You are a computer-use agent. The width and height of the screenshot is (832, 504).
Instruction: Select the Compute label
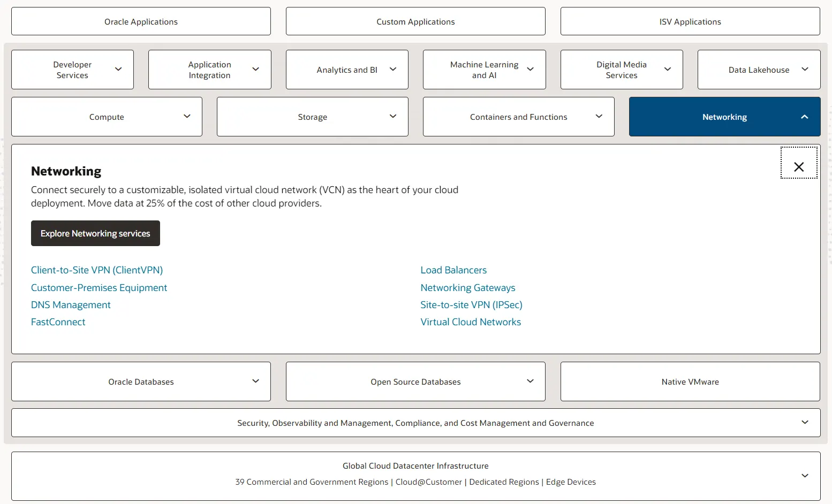click(107, 117)
